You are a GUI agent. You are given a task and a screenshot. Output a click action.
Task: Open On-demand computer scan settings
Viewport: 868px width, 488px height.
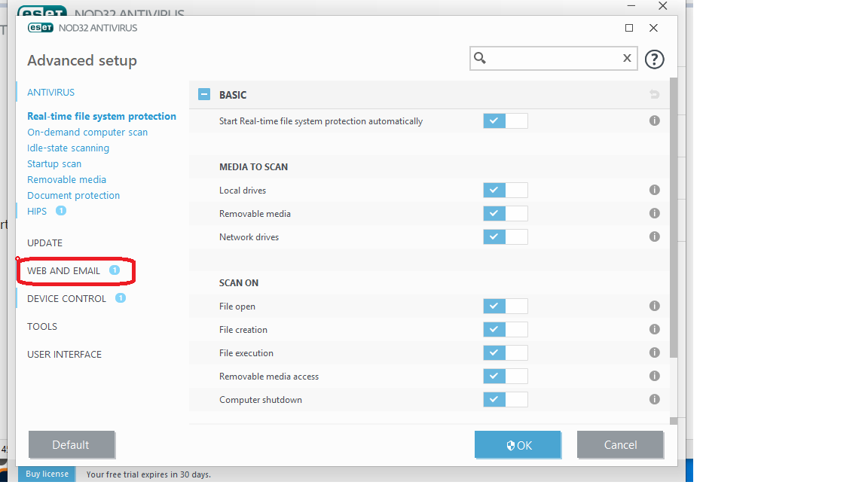[x=87, y=133]
